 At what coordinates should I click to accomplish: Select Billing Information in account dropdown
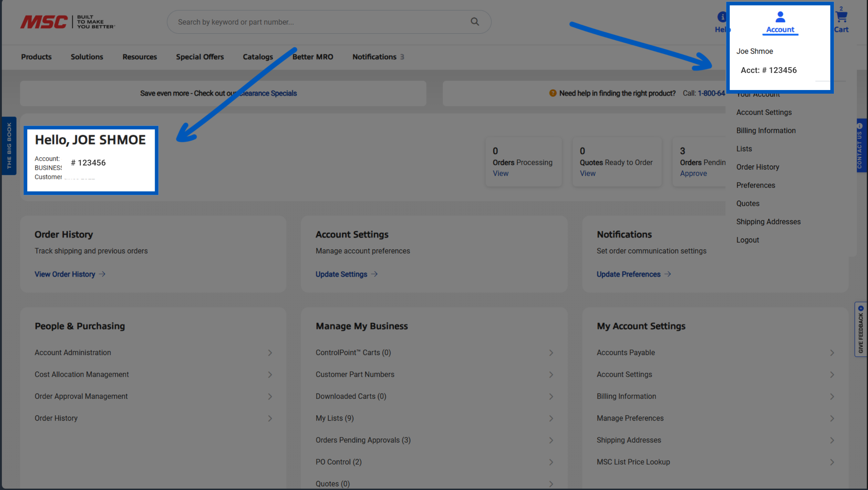click(766, 131)
